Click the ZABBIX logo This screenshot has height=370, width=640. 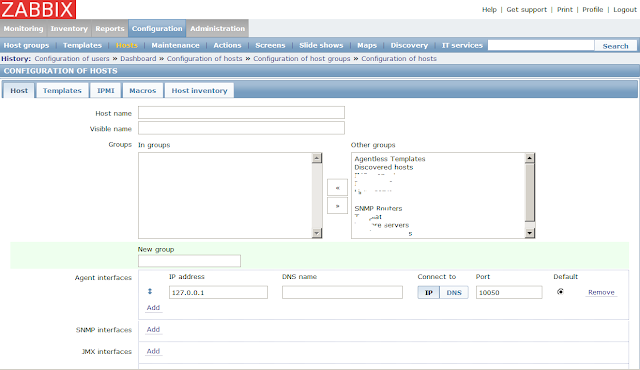pyautogui.click(x=38, y=9)
